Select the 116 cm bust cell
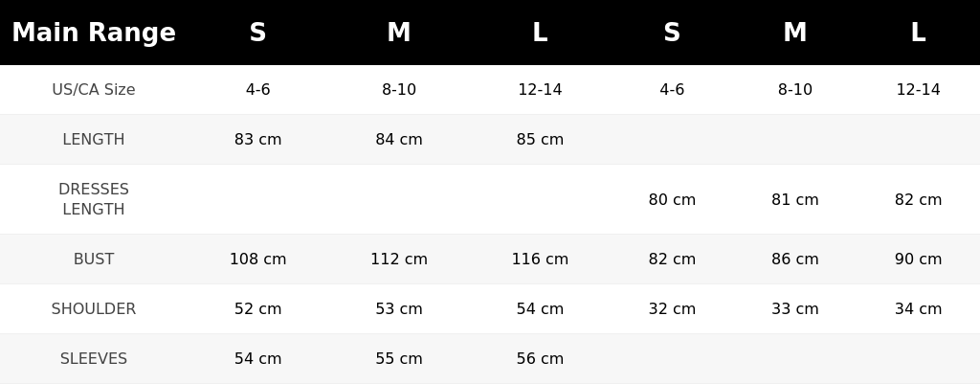Image resolution: width=980 pixels, height=384 pixels. coord(540,259)
